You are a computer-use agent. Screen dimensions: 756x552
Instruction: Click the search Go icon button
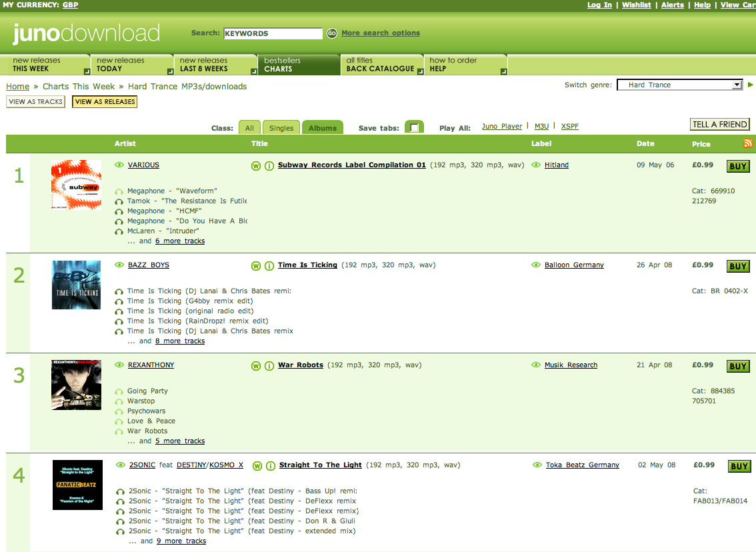click(x=332, y=33)
